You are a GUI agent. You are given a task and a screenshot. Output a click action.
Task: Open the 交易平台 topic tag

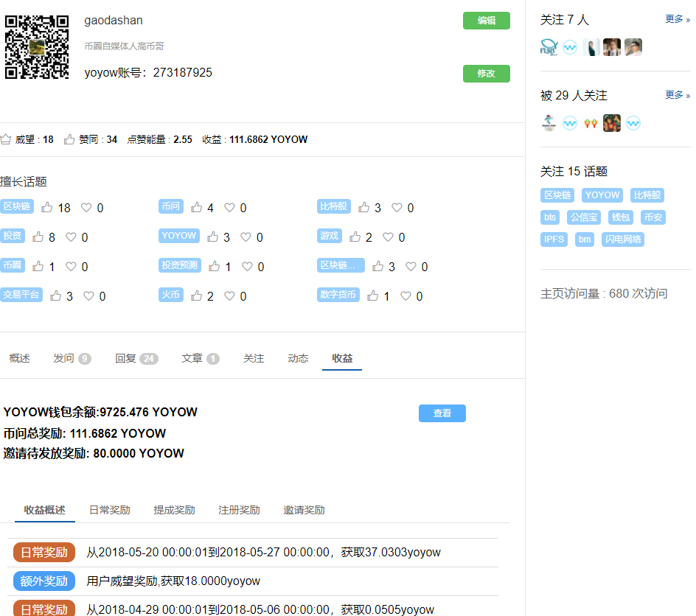point(21,295)
